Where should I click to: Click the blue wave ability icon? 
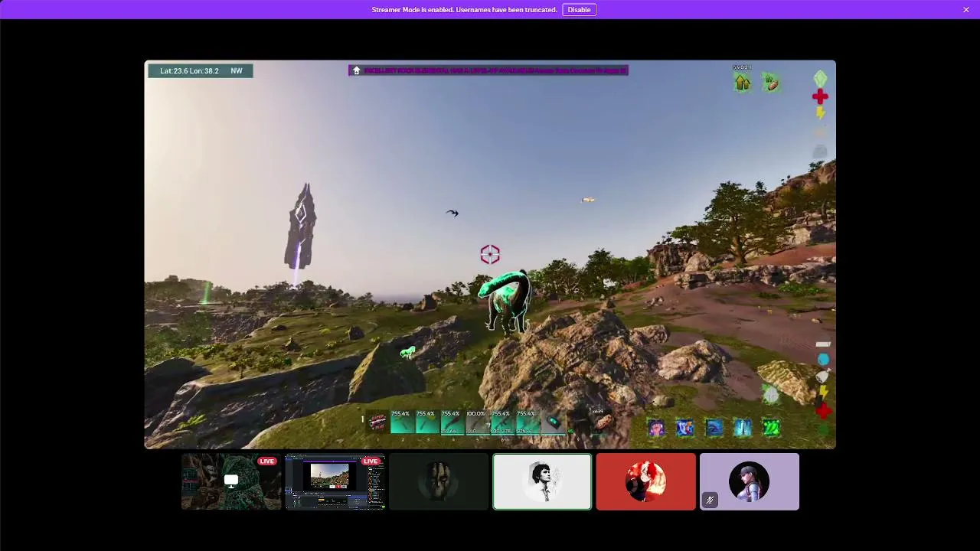point(714,428)
